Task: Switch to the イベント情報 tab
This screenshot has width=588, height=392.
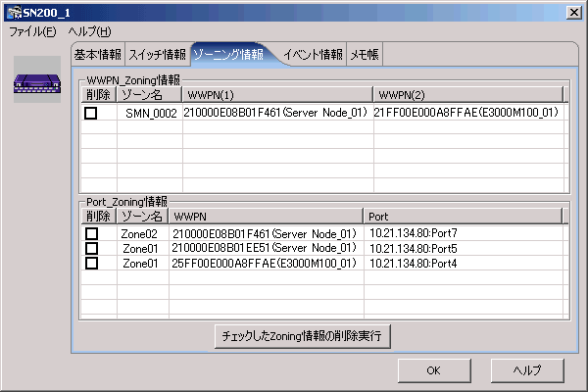Action: click(x=313, y=55)
